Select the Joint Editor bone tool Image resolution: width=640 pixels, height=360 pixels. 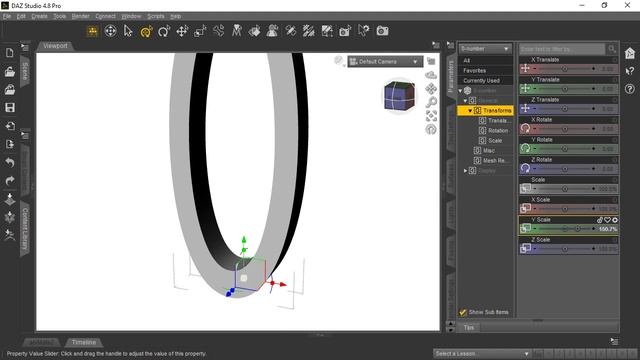pos(218,31)
